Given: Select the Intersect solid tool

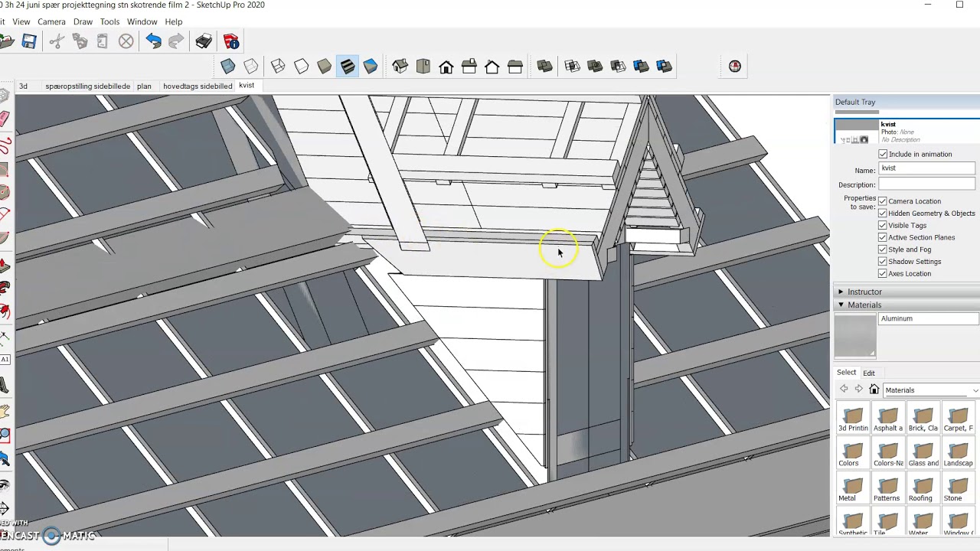Looking at the screenshot, I should (572, 67).
